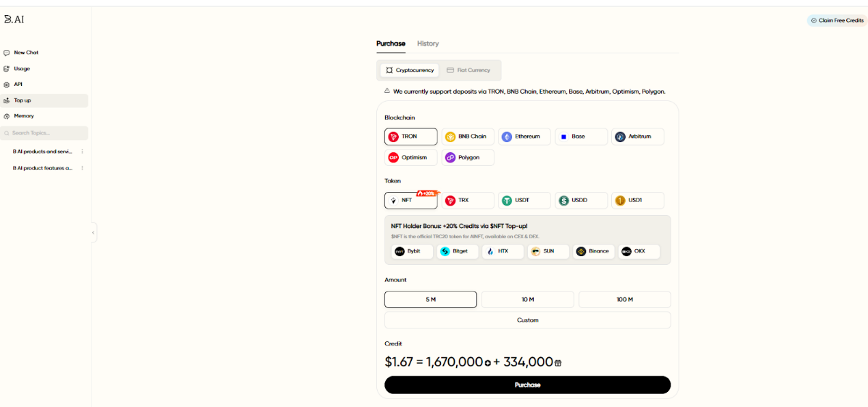
Task: Click the B.AI logo
Action: coord(14,20)
